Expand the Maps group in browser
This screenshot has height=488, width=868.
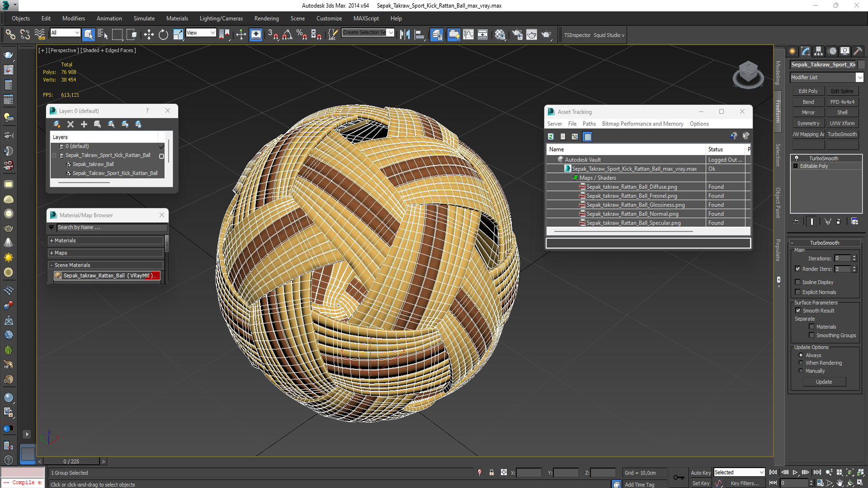(52, 253)
